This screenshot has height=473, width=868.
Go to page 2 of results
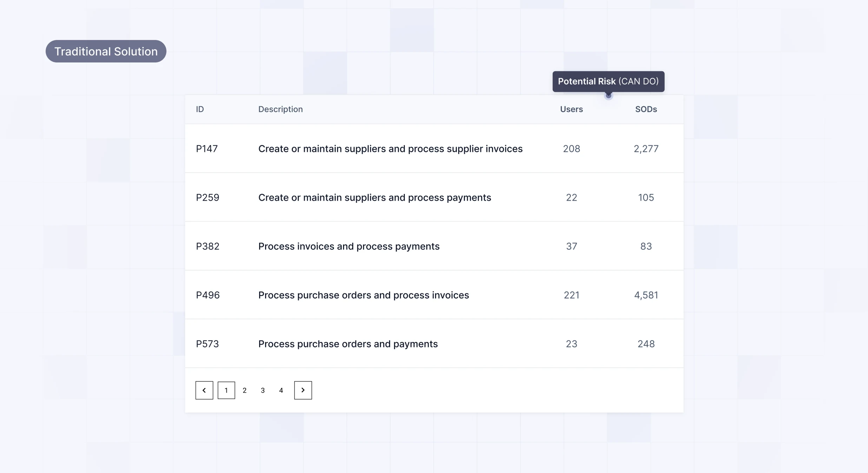click(x=244, y=390)
